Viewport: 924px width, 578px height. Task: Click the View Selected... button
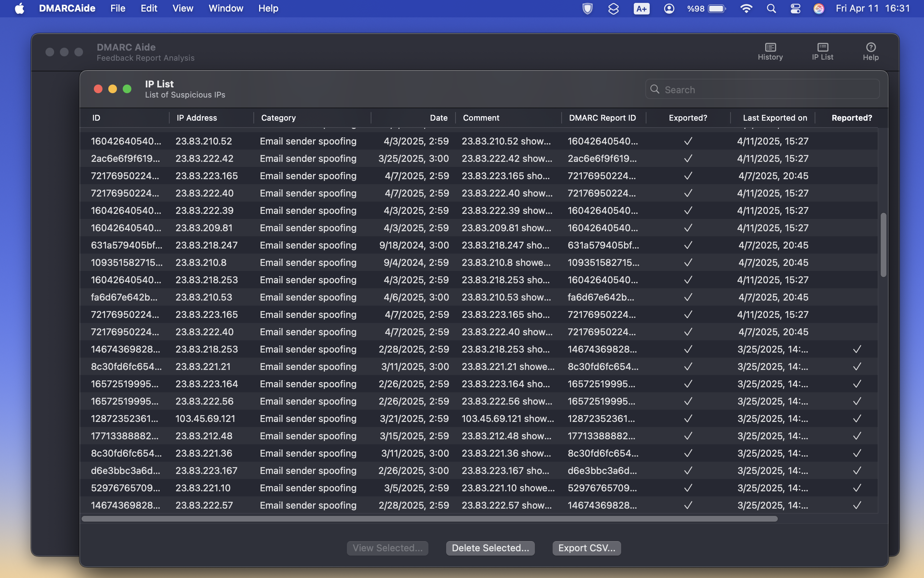(388, 548)
